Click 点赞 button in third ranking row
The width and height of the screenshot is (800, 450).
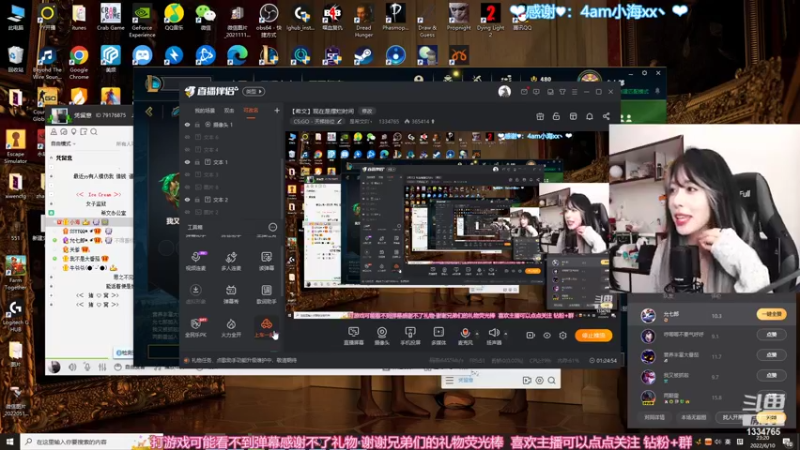click(771, 355)
